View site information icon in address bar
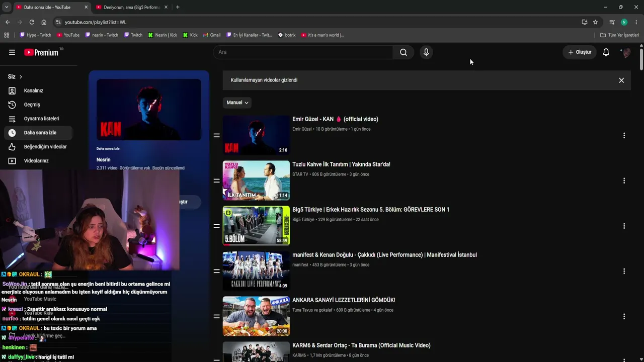The image size is (644, 362). pyautogui.click(x=58, y=22)
